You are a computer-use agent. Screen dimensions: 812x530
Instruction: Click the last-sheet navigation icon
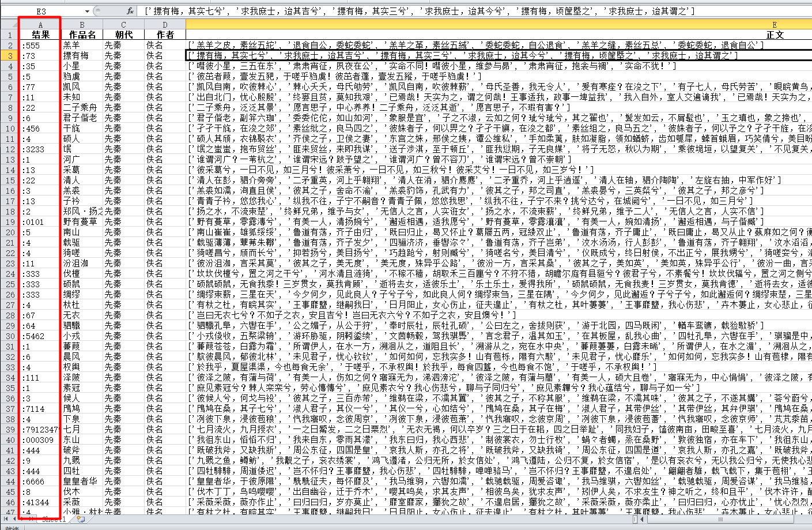[31, 519]
